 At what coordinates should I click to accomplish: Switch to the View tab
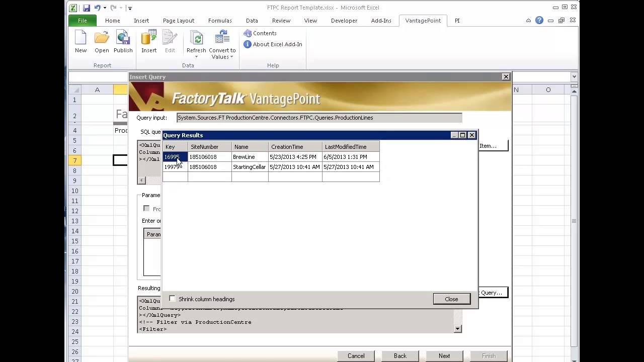(310, 21)
